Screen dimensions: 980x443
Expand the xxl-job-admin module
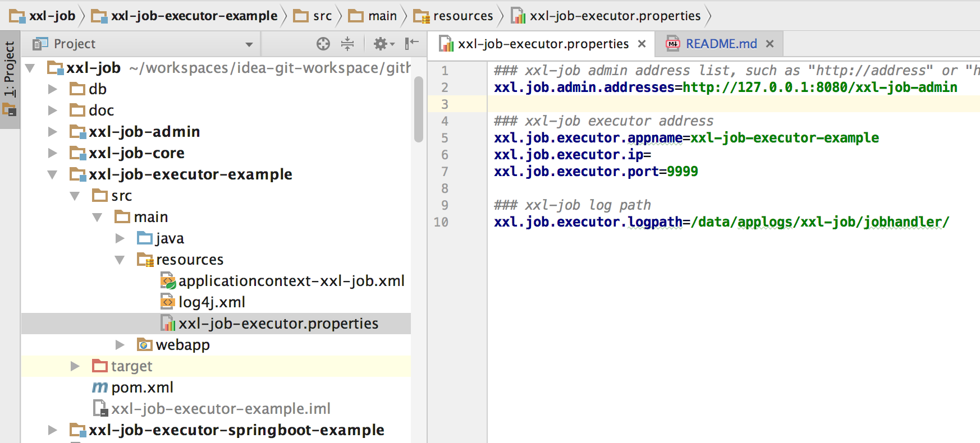[52, 132]
